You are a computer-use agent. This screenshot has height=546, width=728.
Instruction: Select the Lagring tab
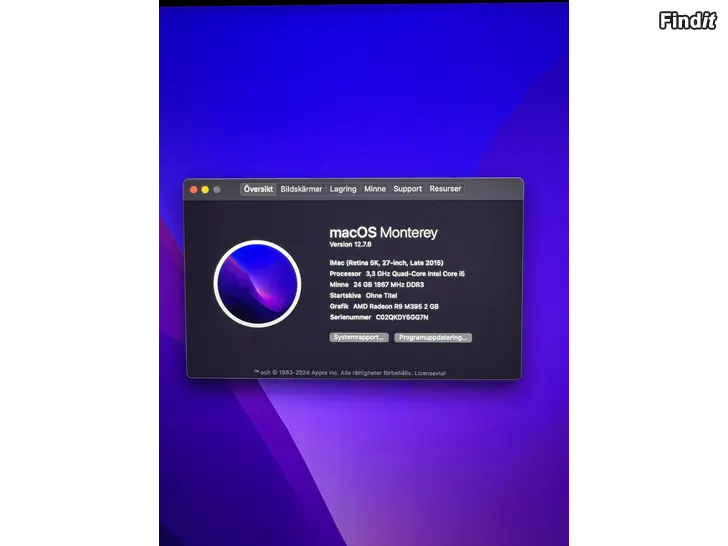[x=343, y=189]
